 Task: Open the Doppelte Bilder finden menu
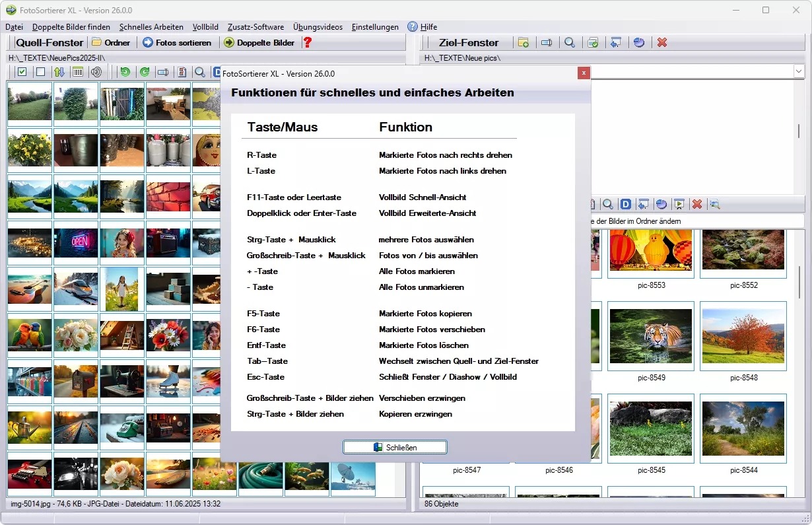[71, 27]
